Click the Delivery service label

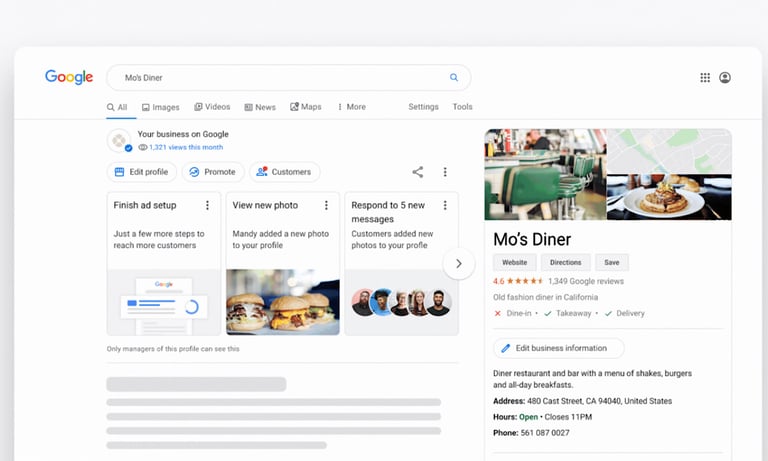click(x=630, y=314)
